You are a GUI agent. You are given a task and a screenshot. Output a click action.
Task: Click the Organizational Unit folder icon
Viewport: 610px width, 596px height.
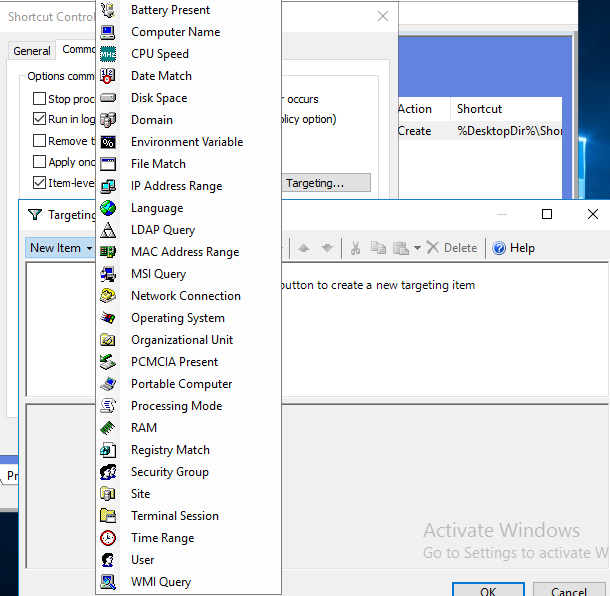(108, 340)
